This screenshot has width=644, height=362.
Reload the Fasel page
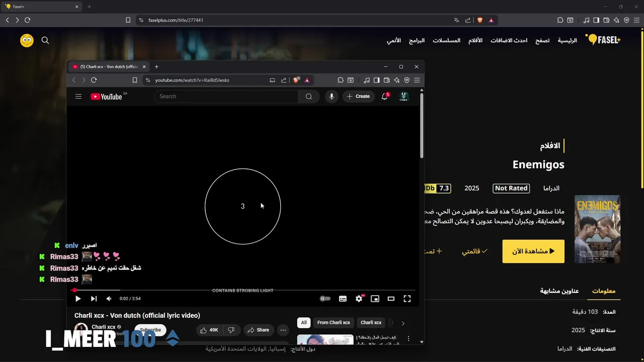(x=27, y=20)
